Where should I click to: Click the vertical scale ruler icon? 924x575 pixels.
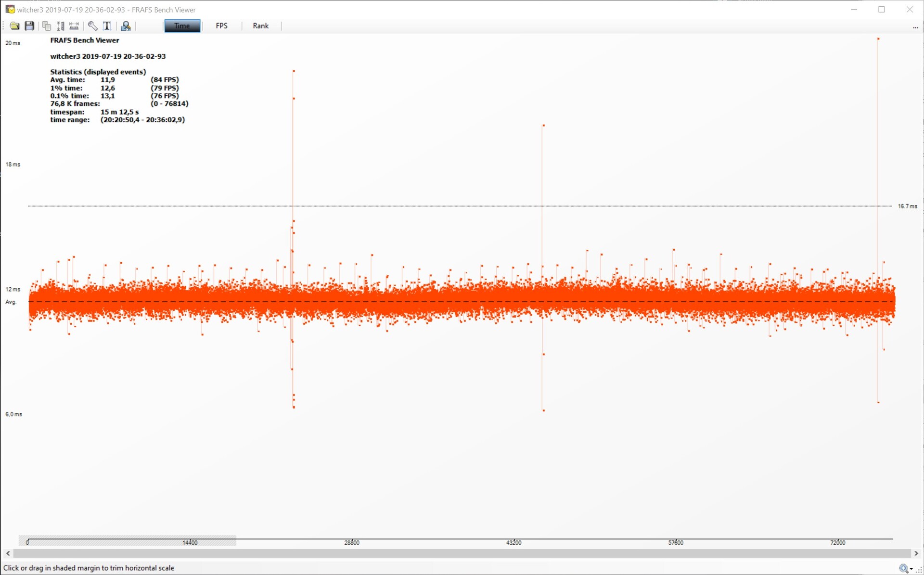(61, 26)
